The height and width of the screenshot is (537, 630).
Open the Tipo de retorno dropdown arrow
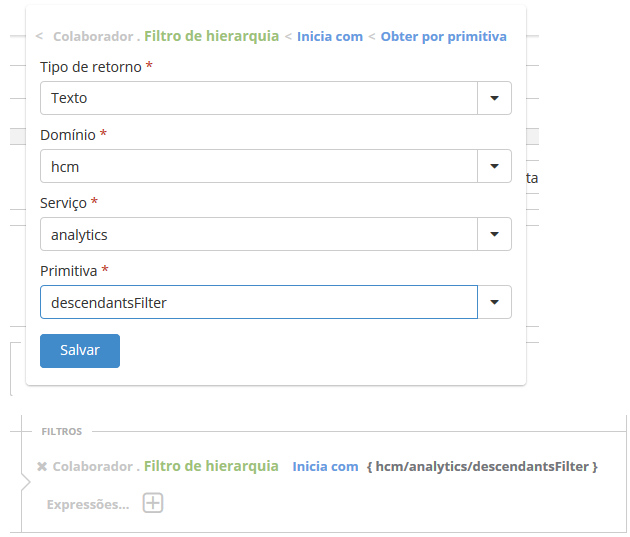494,98
